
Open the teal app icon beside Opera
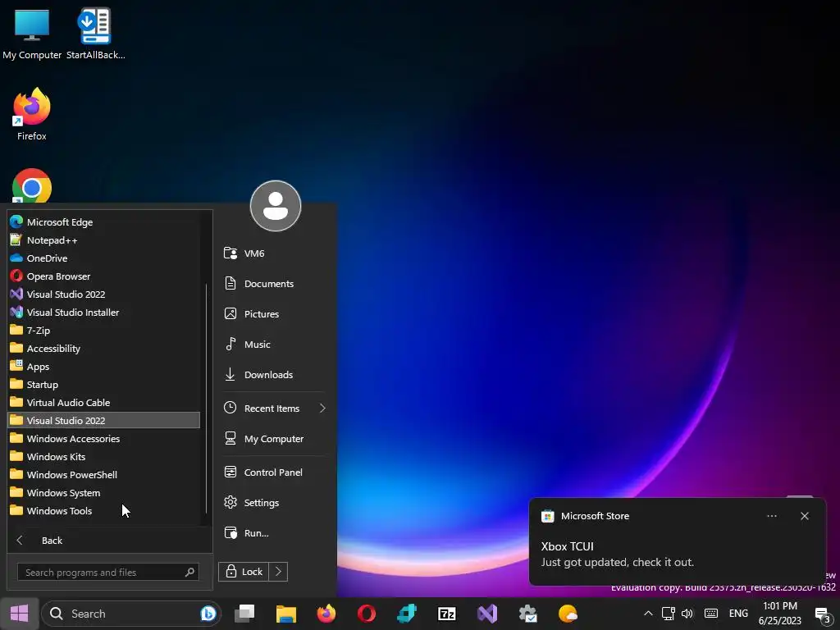(x=407, y=614)
